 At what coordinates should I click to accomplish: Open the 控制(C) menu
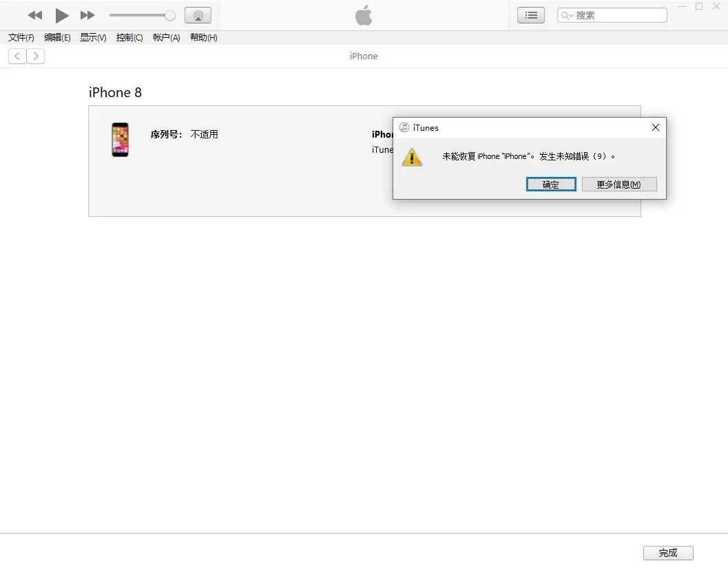[129, 38]
